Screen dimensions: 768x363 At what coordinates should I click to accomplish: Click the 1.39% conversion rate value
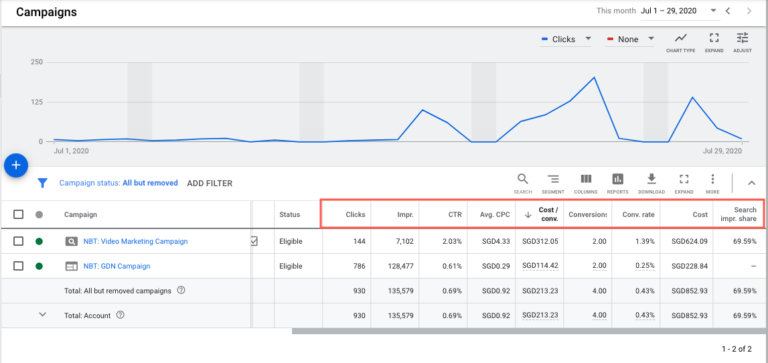click(645, 242)
